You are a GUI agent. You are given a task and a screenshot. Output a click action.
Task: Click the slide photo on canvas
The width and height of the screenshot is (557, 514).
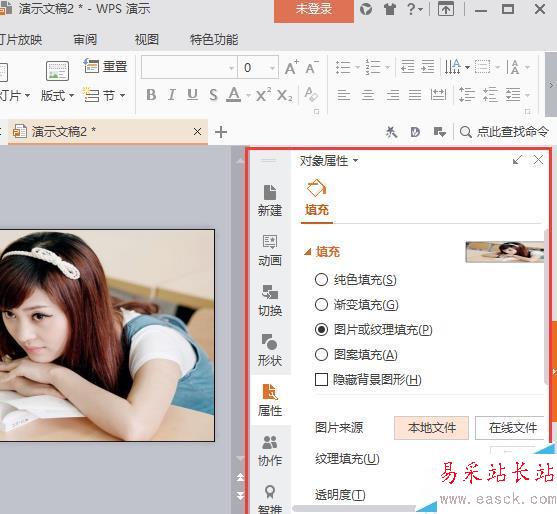(107, 335)
